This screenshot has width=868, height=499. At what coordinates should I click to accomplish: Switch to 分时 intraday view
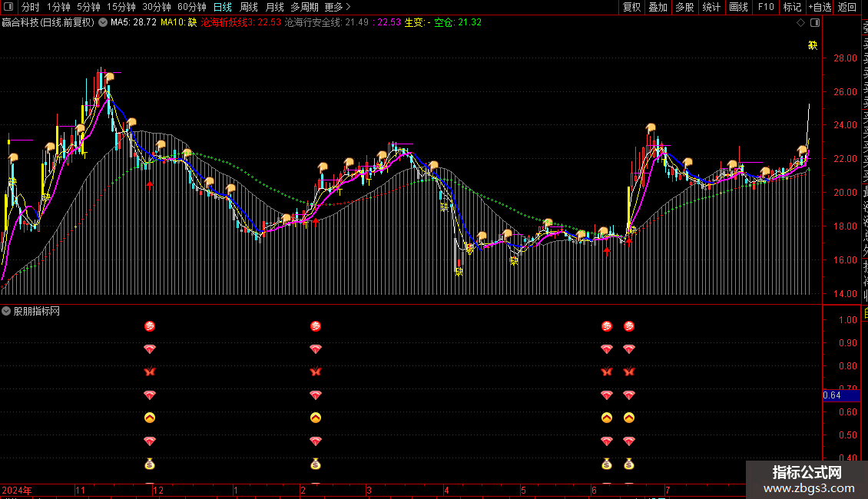pos(31,7)
